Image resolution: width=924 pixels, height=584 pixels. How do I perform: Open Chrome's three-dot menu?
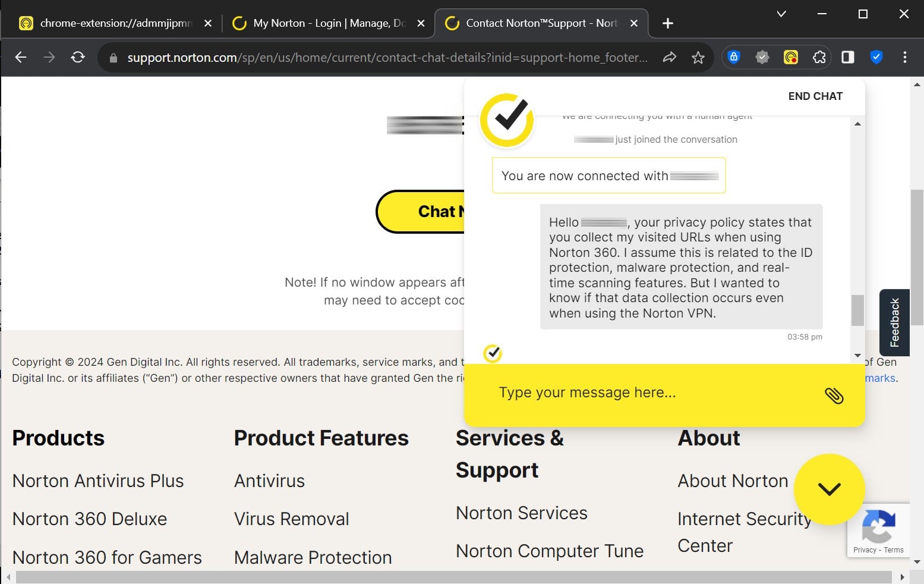(x=905, y=57)
